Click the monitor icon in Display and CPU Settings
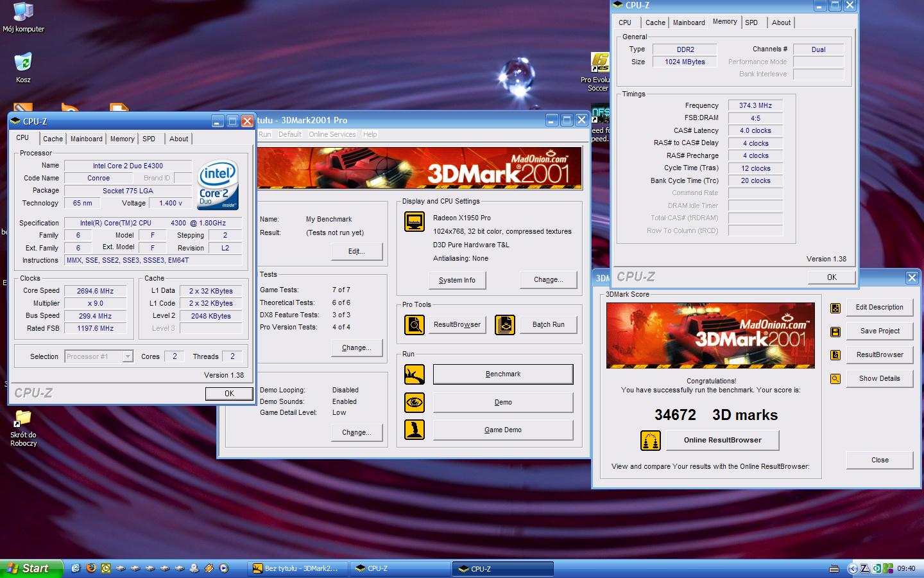 pyautogui.click(x=415, y=222)
